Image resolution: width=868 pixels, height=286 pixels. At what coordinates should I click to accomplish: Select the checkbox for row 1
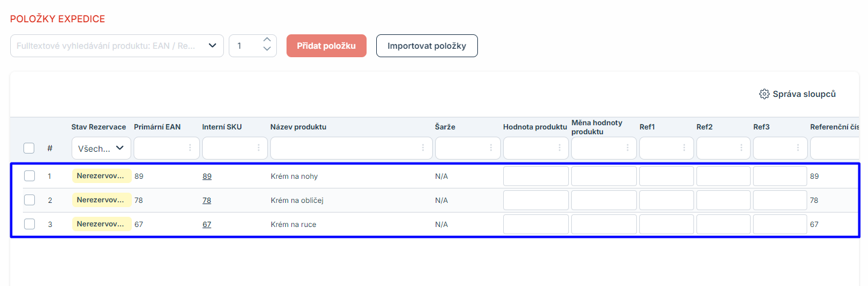click(29, 176)
